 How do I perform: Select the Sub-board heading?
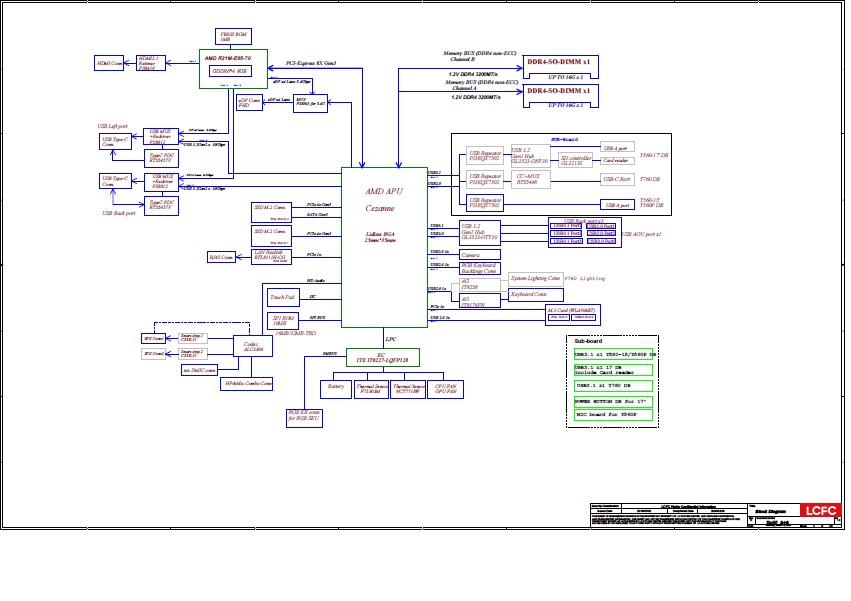(x=588, y=341)
